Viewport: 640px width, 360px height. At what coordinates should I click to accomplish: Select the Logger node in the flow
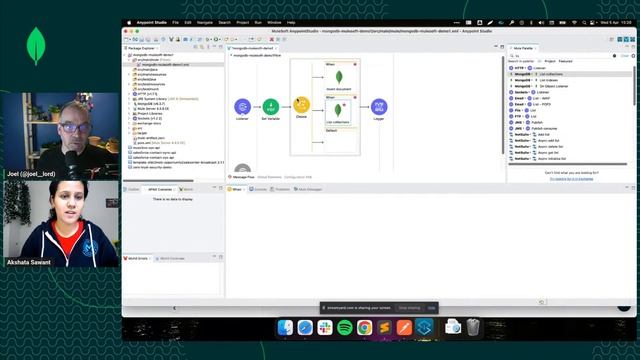379,107
